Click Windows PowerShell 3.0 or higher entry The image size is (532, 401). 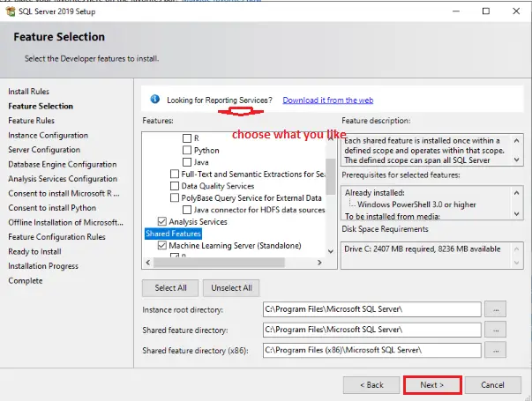(416, 204)
